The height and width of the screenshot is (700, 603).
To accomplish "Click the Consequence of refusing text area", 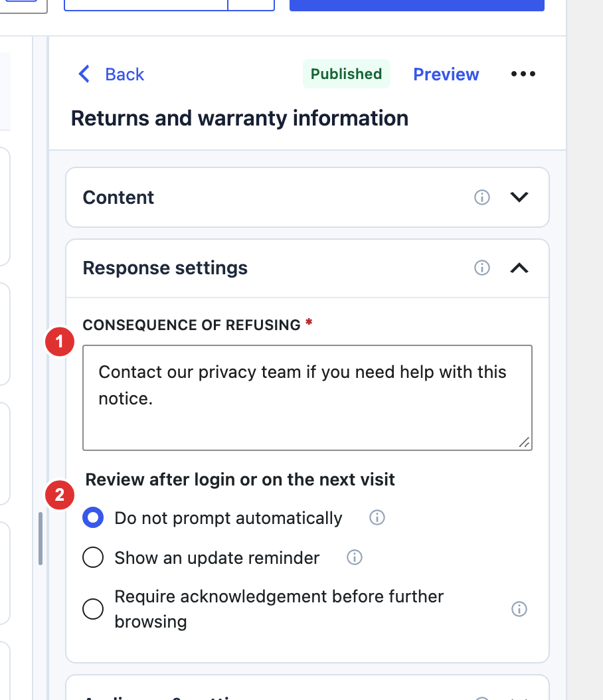I will 307,397.
